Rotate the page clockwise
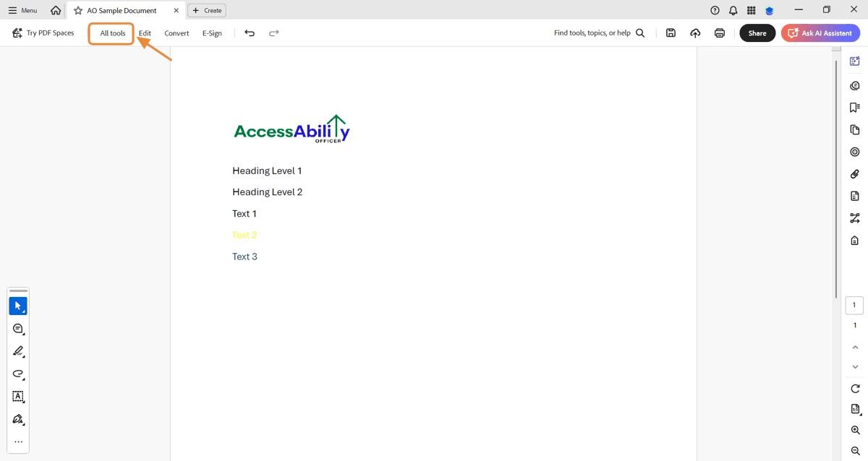Viewport: 868px width, 461px height. (855, 389)
